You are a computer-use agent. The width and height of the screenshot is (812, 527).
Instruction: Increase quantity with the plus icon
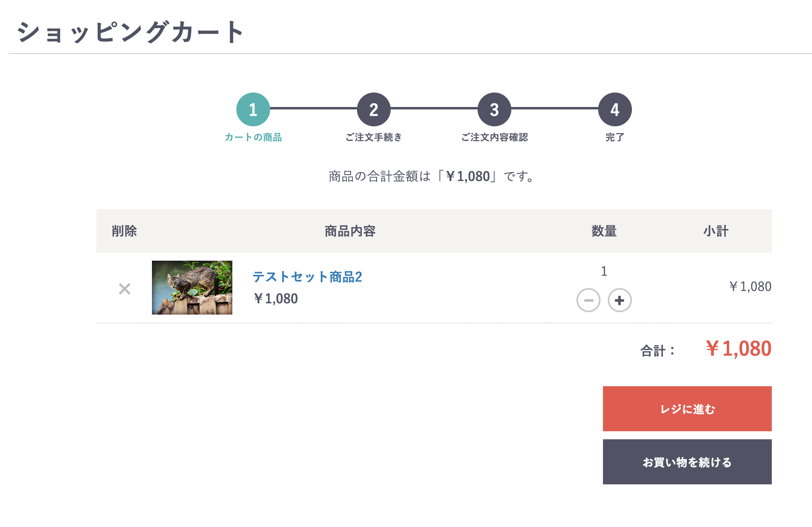pos(620,300)
